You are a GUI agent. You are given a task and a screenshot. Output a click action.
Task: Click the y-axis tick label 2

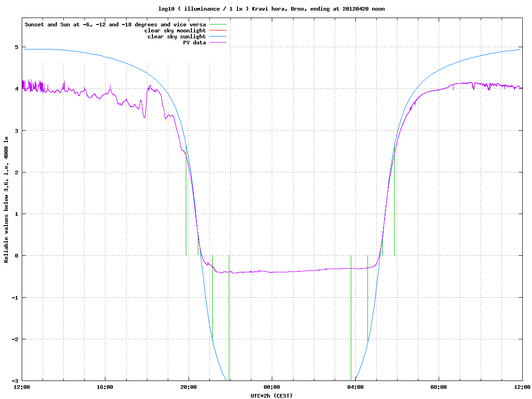point(17,172)
